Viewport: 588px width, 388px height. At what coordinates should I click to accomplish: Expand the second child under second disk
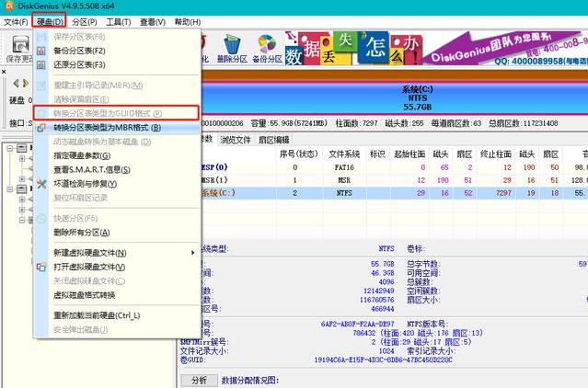(x=22, y=210)
